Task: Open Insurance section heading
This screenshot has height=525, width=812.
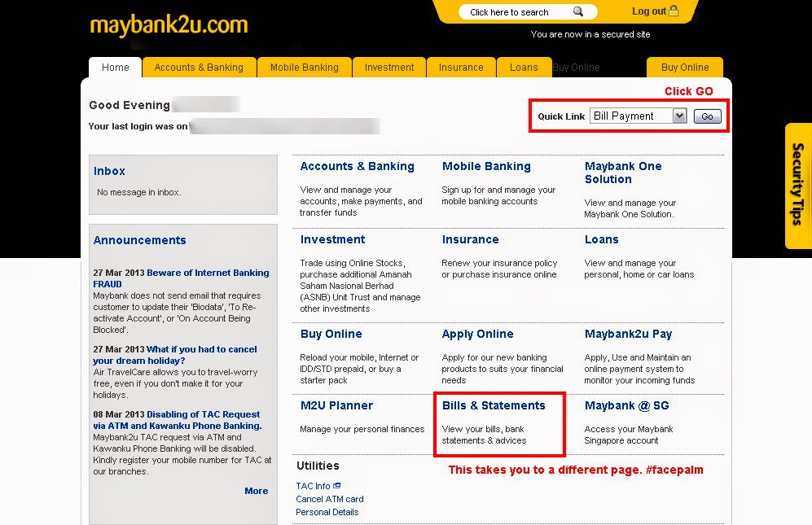Action: (x=470, y=239)
